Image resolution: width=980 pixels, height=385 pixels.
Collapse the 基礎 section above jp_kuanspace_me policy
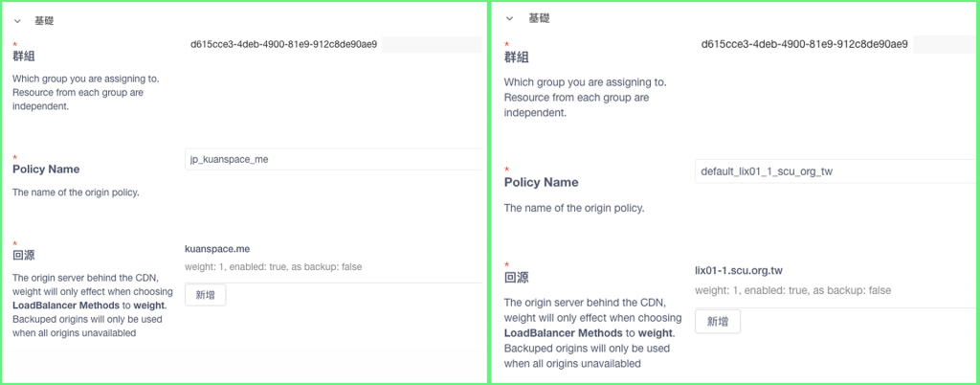tap(17, 19)
